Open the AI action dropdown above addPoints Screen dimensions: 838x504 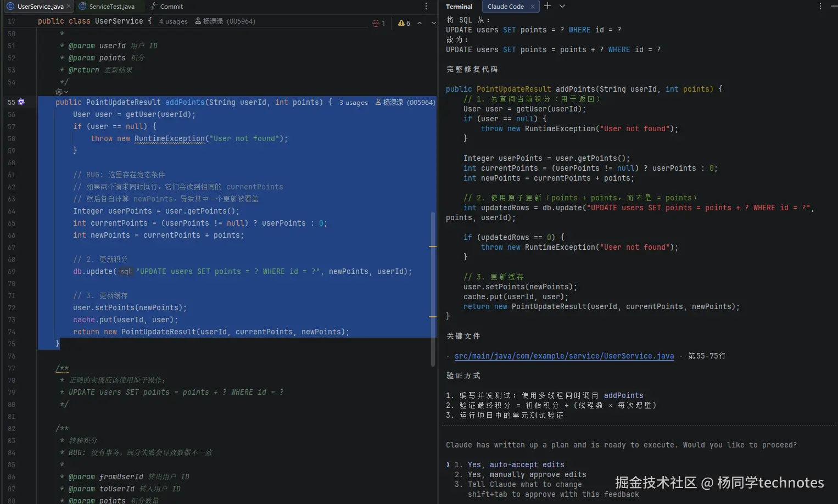pos(62,92)
